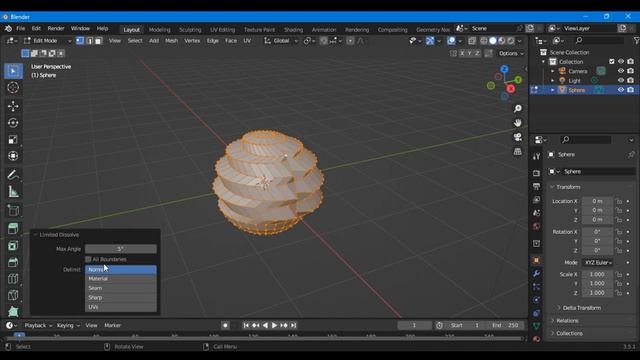Open Global transform orientation dropdown
Screen dimensions: 640x360
tap(281, 41)
